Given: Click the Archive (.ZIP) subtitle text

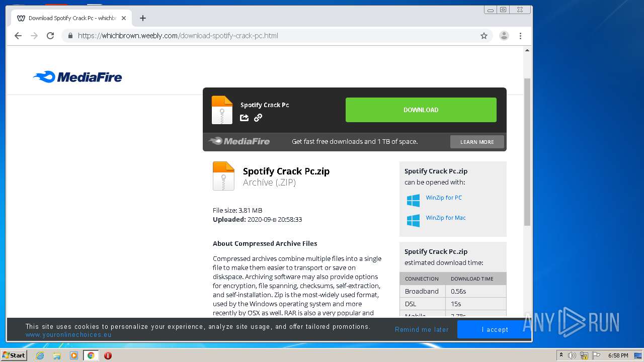Looking at the screenshot, I should pos(269,183).
